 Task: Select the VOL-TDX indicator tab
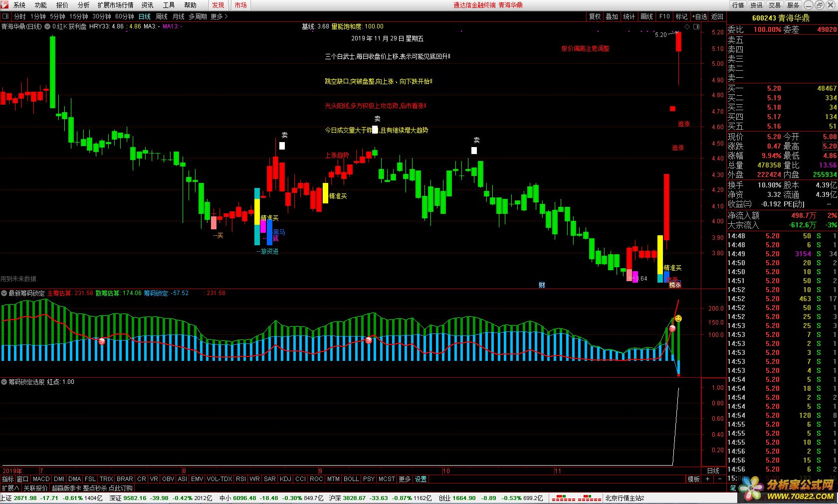[x=219, y=479]
